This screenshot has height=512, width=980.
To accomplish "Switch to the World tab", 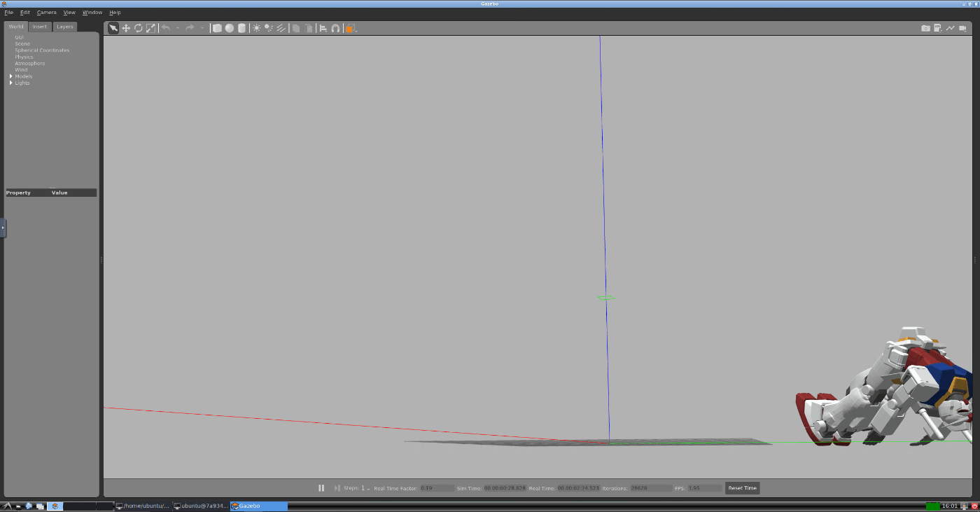I will 16,27.
